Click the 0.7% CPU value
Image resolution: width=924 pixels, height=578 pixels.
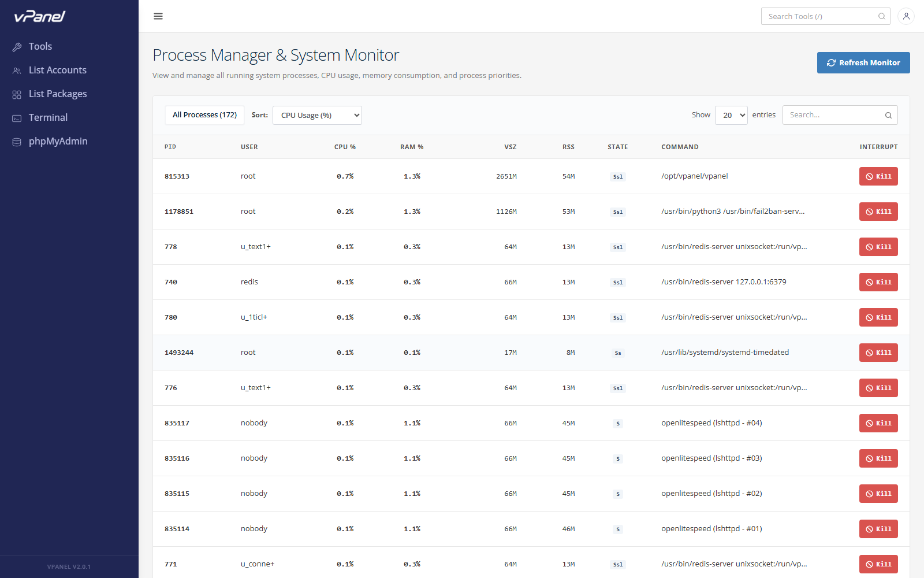point(345,176)
